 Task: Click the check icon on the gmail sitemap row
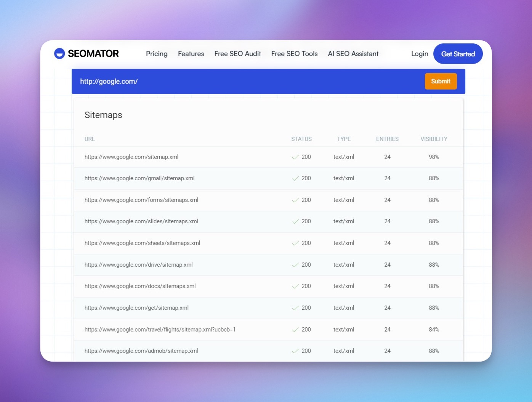tap(295, 178)
